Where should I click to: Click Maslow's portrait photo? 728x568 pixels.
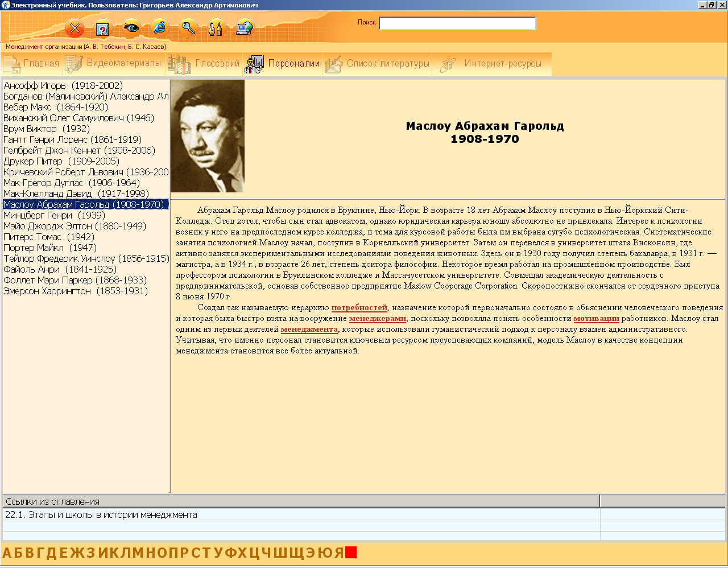click(208, 136)
